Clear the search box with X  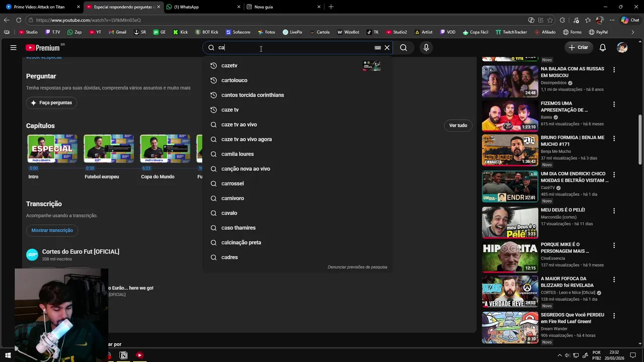point(387,48)
